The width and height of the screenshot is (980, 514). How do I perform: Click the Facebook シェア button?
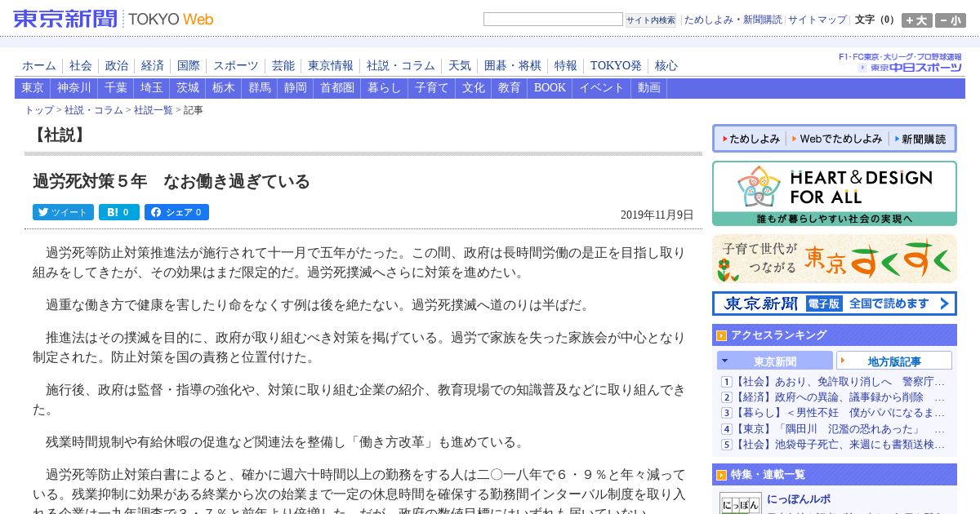pos(176,212)
